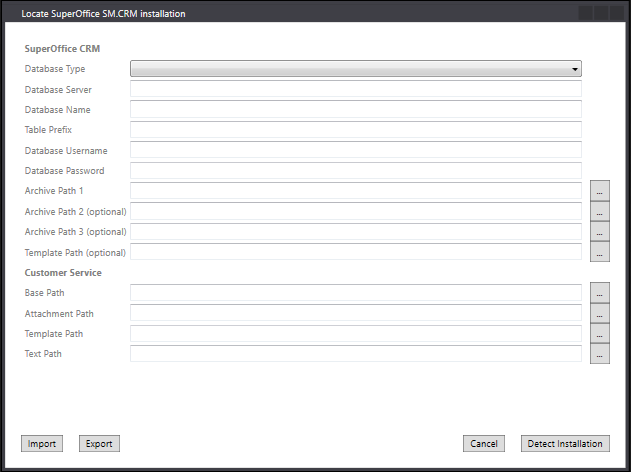Image resolution: width=631 pixels, height=472 pixels.
Task: Click the Database Server input field
Action: (x=356, y=89)
